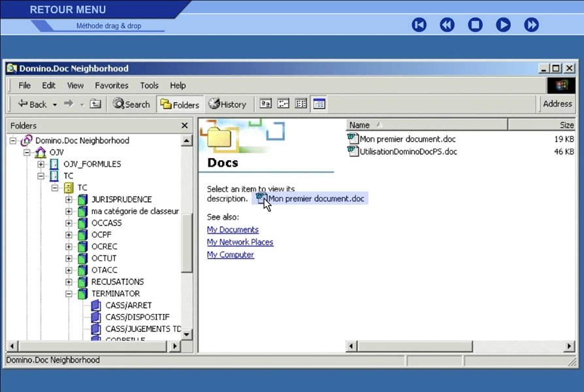Open the Forward history dropdown arrow
The height and width of the screenshot is (392, 584).
click(x=82, y=105)
